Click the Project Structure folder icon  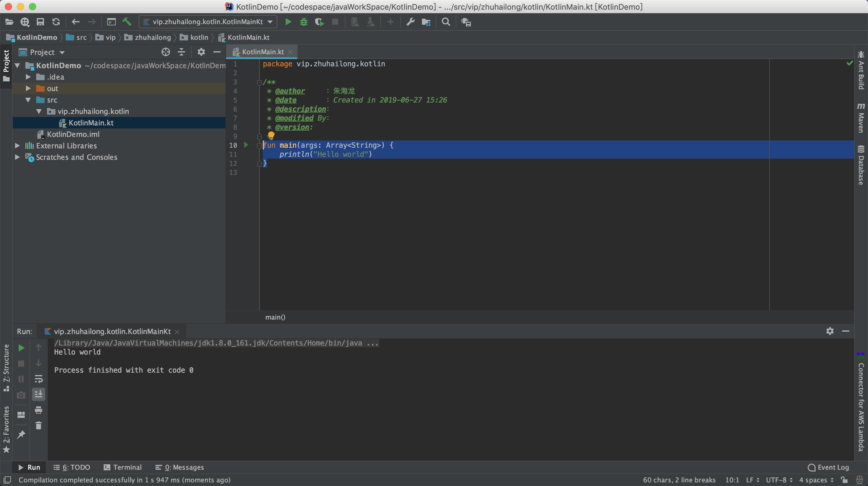tap(426, 22)
